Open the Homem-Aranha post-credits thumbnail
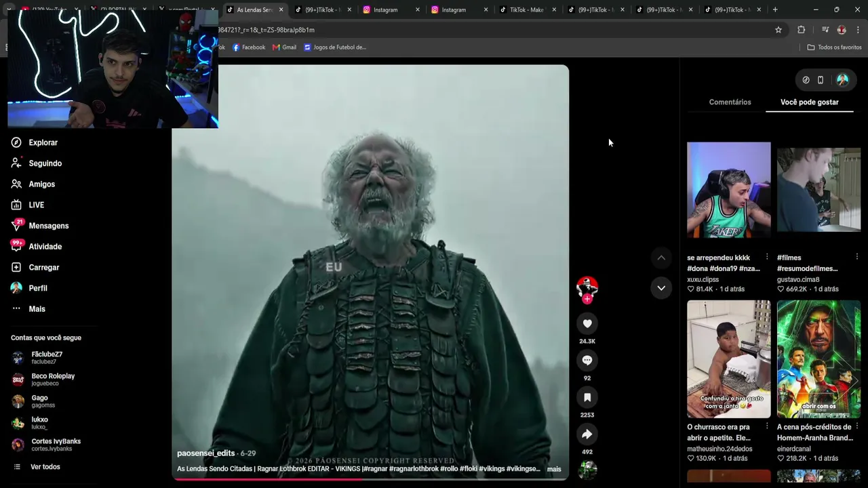 point(818,359)
